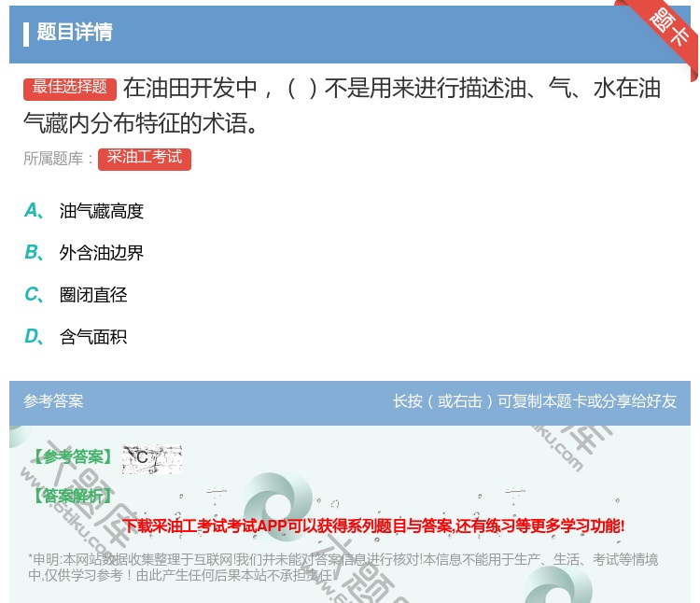Click the red 下载采油工考试考试APP promo link
This screenshot has height=603, width=700.
click(373, 526)
